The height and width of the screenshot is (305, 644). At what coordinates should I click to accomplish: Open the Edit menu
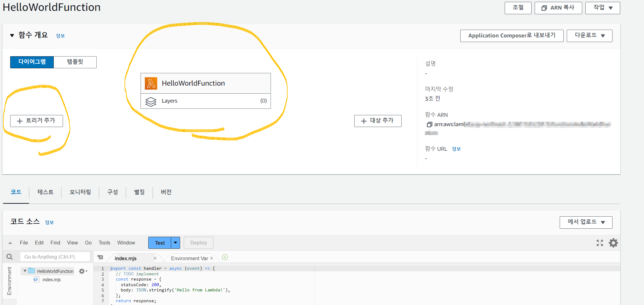click(39, 243)
